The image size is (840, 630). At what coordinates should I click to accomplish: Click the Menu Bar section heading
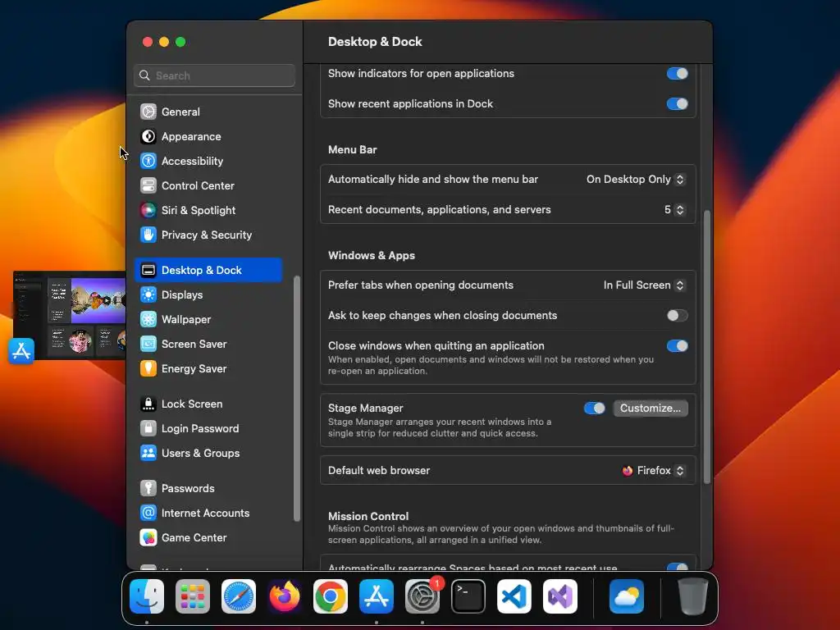point(353,150)
